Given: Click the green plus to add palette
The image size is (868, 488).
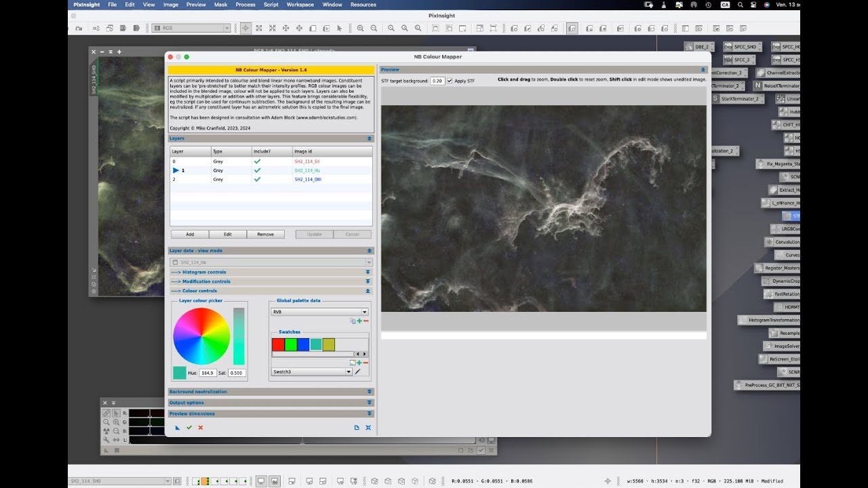Looking at the screenshot, I should tap(359, 321).
